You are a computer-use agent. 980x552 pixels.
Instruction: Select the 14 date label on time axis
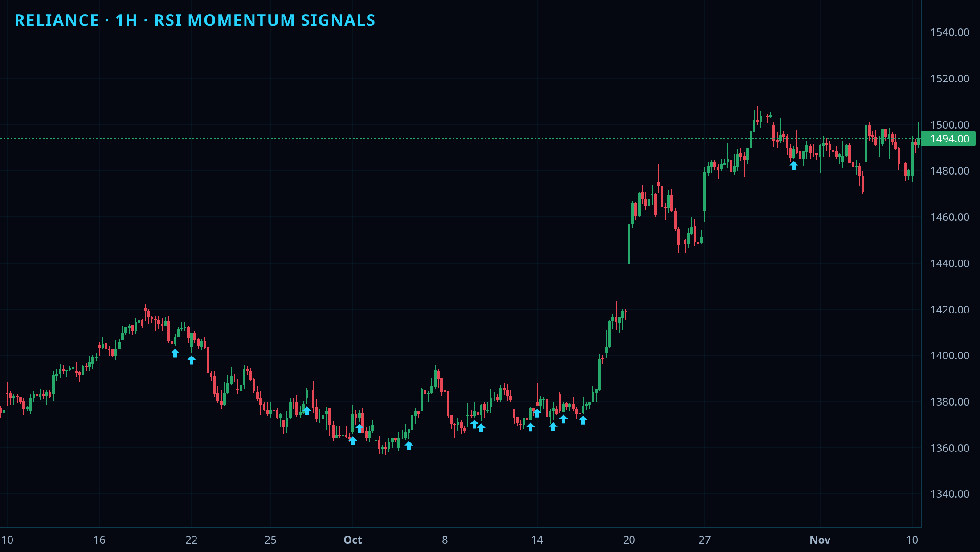click(x=537, y=540)
